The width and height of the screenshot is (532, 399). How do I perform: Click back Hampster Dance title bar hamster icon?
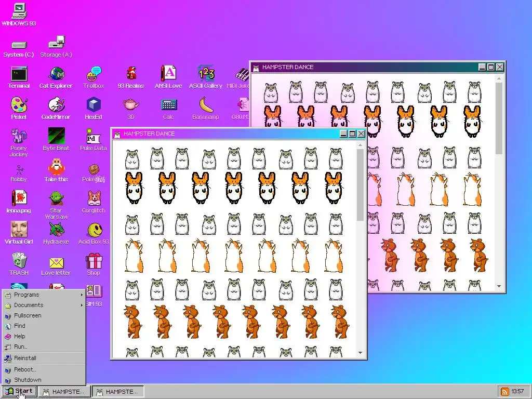[x=256, y=68]
